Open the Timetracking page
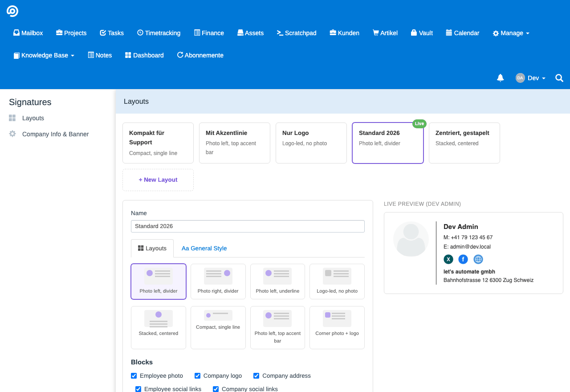570x392 pixels. [x=159, y=33]
